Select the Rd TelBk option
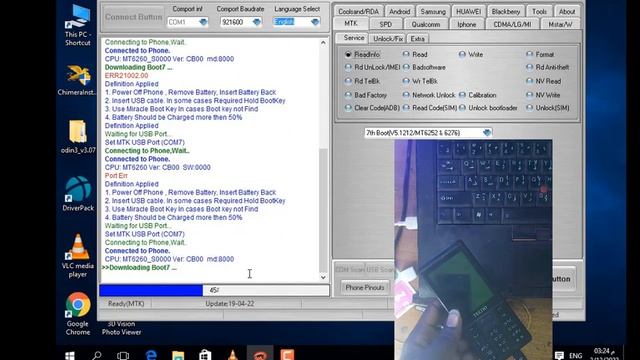The width and height of the screenshot is (640, 360). click(362, 81)
